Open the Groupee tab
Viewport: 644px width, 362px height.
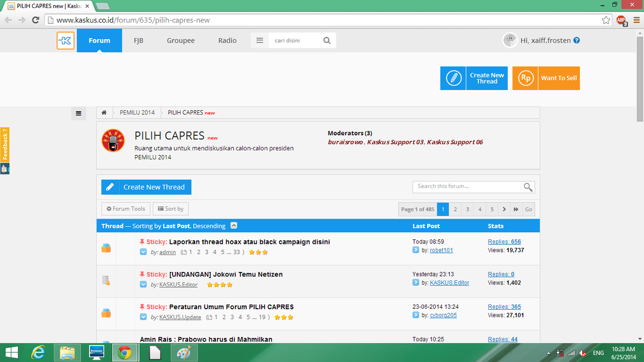point(181,41)
